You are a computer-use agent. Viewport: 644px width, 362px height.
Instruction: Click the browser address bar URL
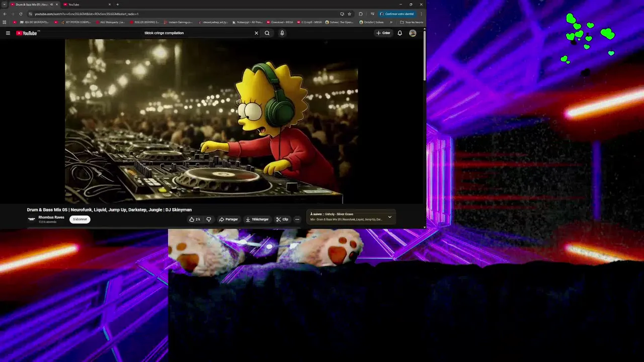pyautogui.click(x=87, y=14)
